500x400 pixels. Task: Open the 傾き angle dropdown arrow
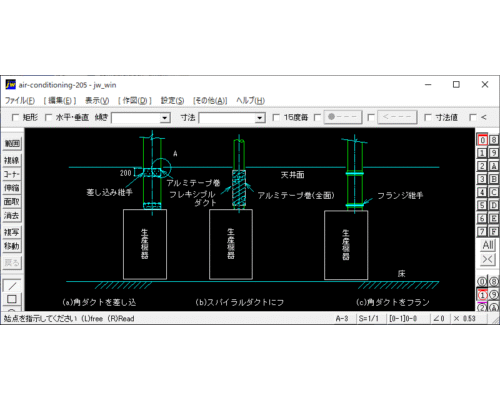164,118
